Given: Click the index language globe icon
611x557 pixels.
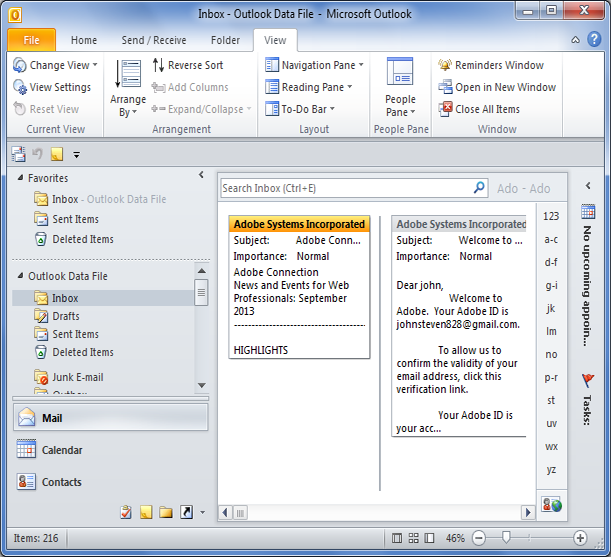Looking at the screenshot, I should pyautogui.click(x=552, y=504).
